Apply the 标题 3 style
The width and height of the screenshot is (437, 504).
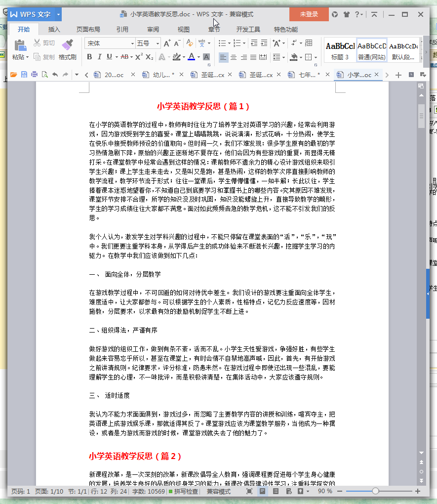click(340, 51)
